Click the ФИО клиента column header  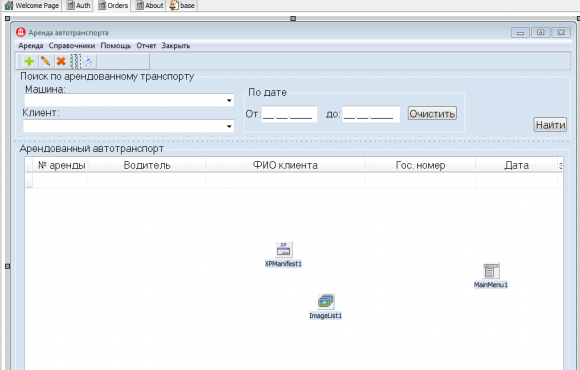pos(285,165)
